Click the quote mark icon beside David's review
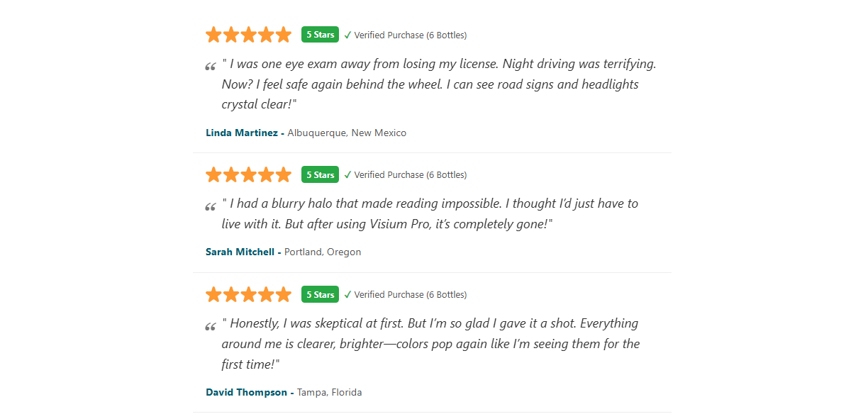The width and height of the screenshot is (868, 419). (x=211, y=327)
